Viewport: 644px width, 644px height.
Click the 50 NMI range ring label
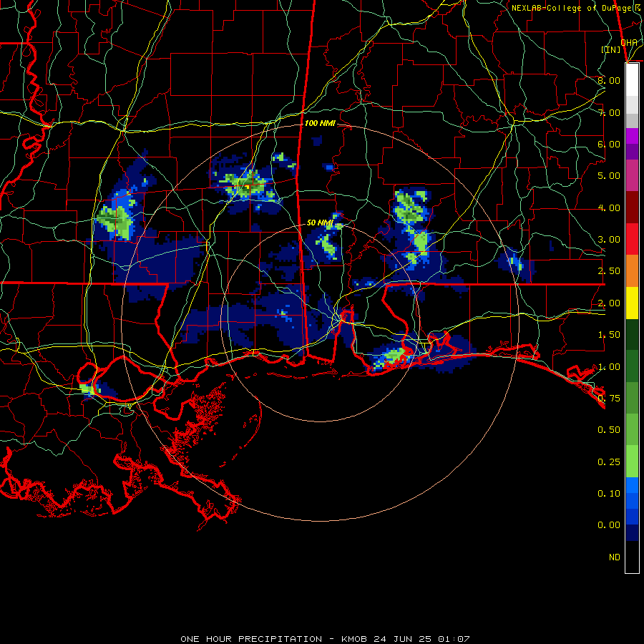[x=320, y=223]
